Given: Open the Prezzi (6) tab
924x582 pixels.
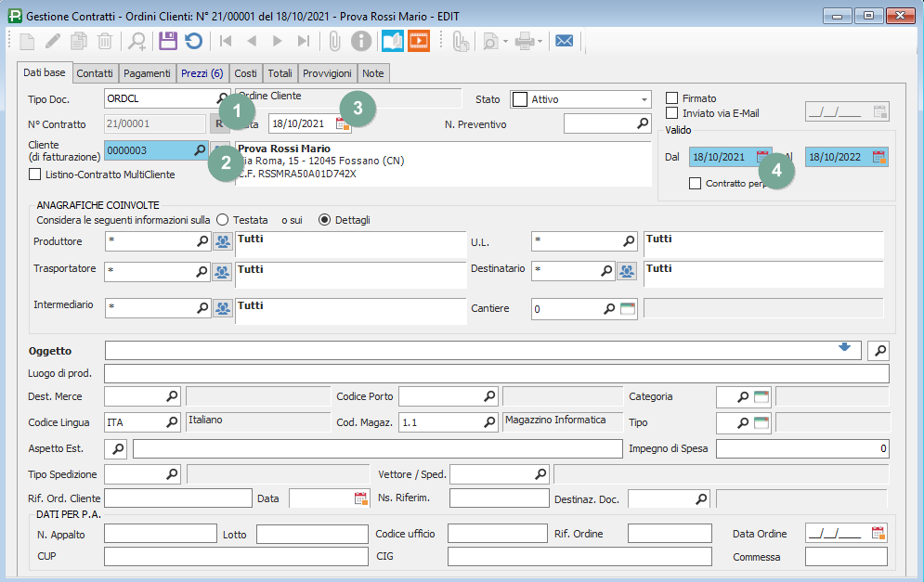Looking at the screenshot, I should [x=202, y=73].
